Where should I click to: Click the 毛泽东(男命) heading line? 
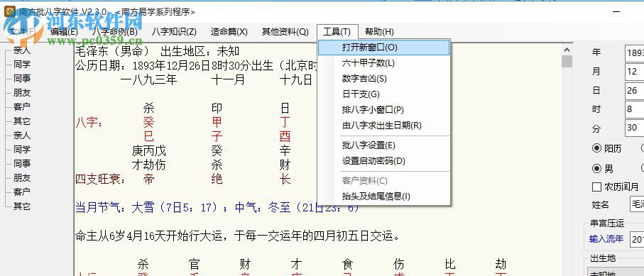158,52
